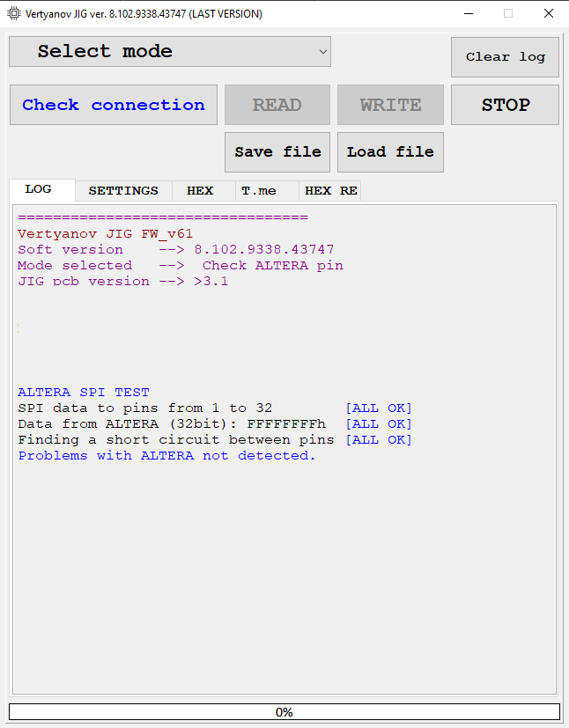The height and width of the screenshot is (728, 569).
Task: Click [ALL OK] next to Data from ALTERA
Action: click(x=379, y=423)
